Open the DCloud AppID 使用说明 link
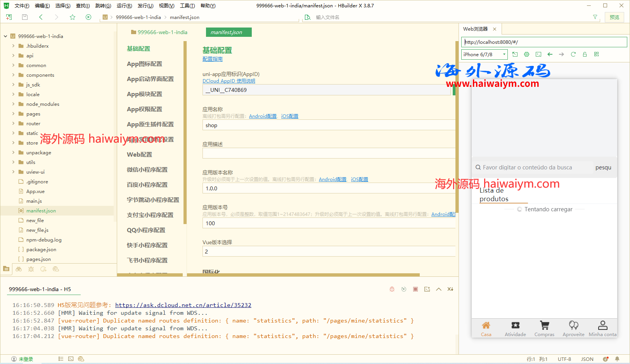Screen dimensions: 630x364 click(228, 81)
